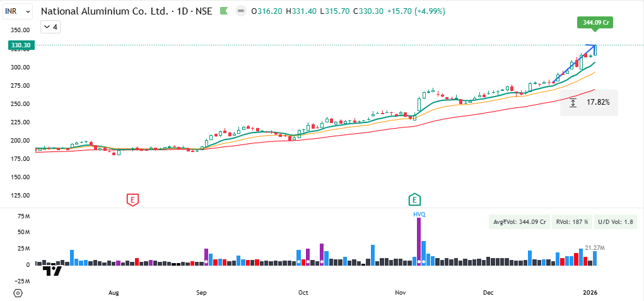Open the INR currency dropdown
Image resolution: width=644 pixels, height=301 pixels.
click(x=18, y=11)
